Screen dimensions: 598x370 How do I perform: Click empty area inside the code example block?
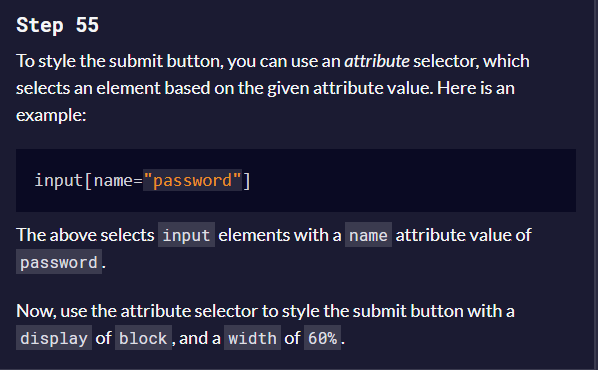pyautogui.click(x=412, y=180)
